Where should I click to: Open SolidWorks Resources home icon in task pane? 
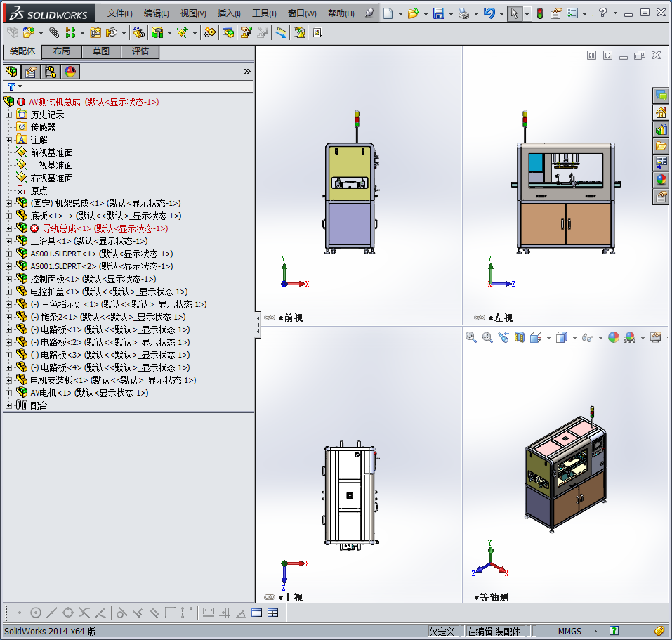point(661,112)
